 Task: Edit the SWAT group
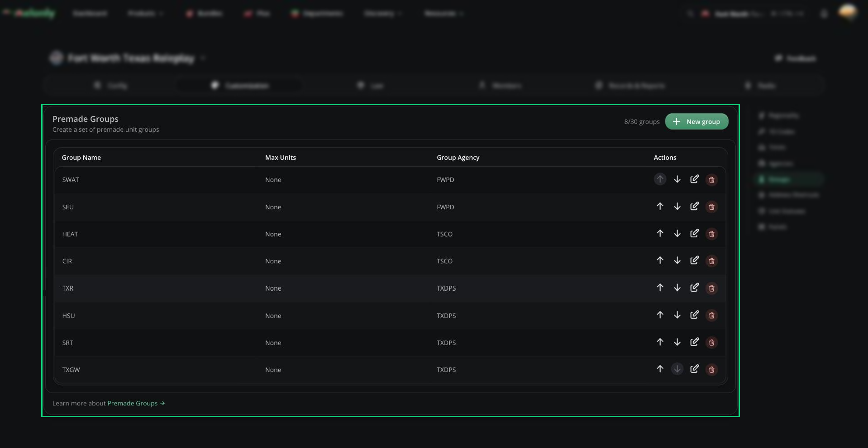694,179
